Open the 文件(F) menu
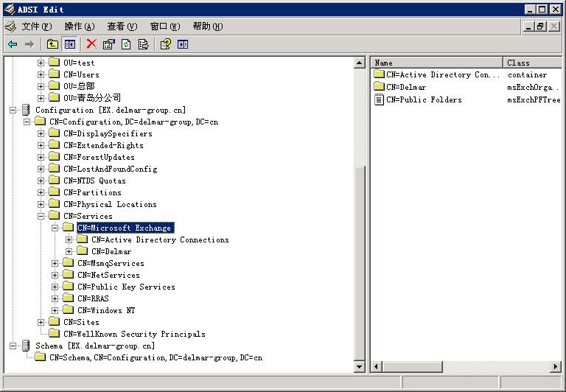Viewport: 566px width, 392px height. coord(37,27)
